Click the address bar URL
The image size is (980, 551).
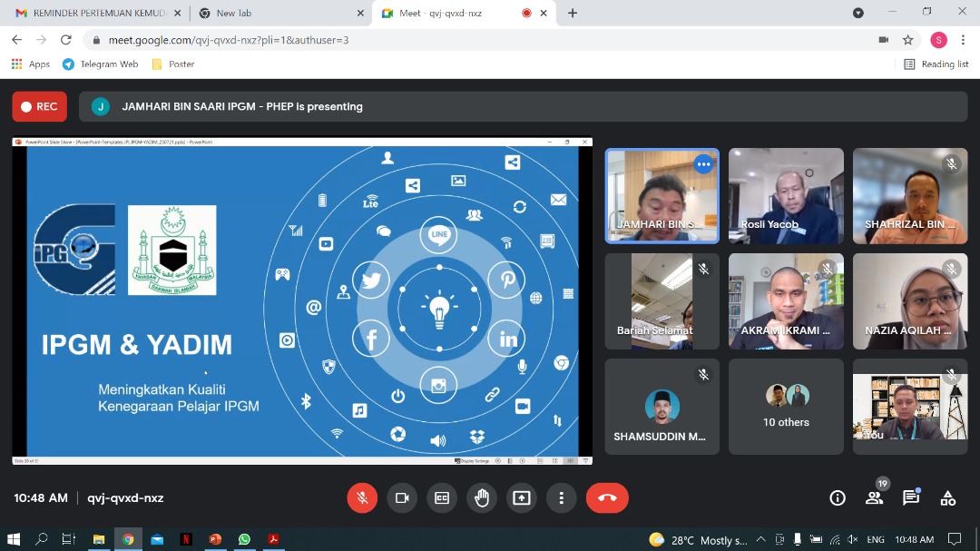point(229,40)
